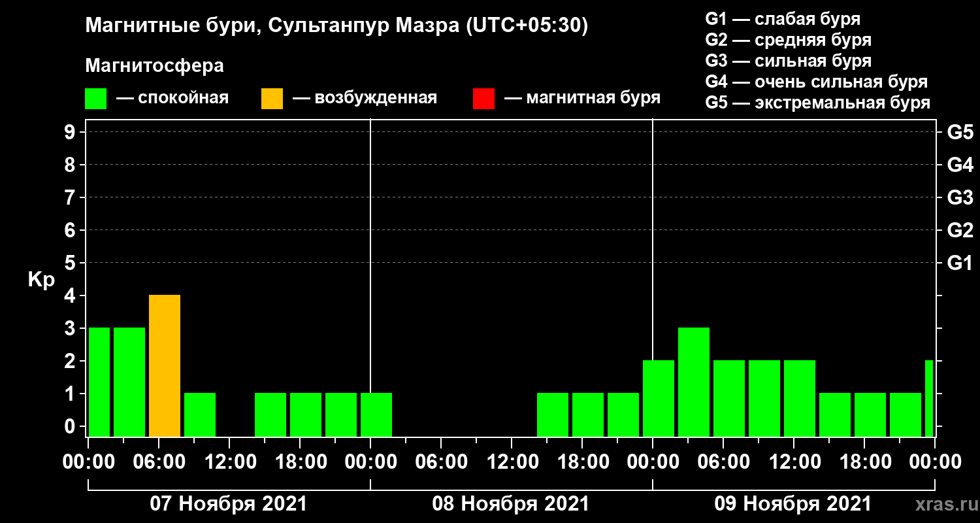Image resolution: width=980 pixels, height=523 pixels.
Task: Click the 12:00 time label for 08 Ноября
Action: [512, 462]
